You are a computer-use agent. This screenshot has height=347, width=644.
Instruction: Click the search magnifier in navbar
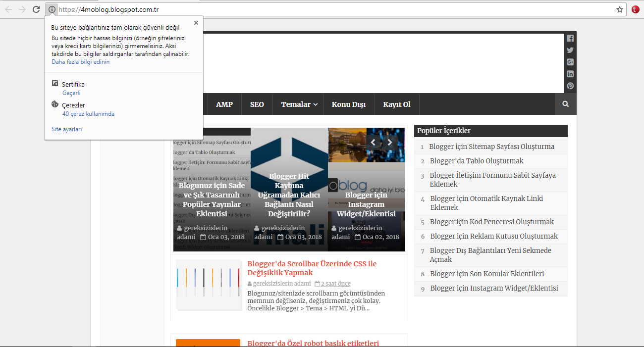click(566, 104)
